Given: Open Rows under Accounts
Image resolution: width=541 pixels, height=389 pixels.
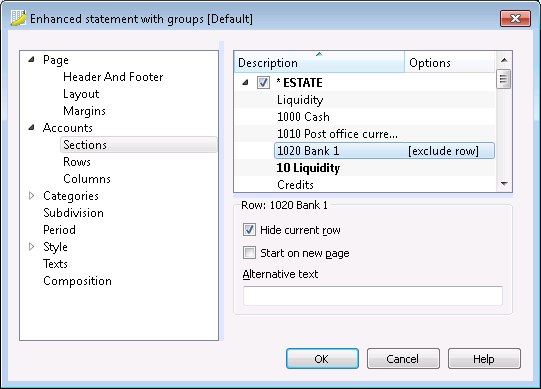Looking at the screenshot, I should (77, 162).
